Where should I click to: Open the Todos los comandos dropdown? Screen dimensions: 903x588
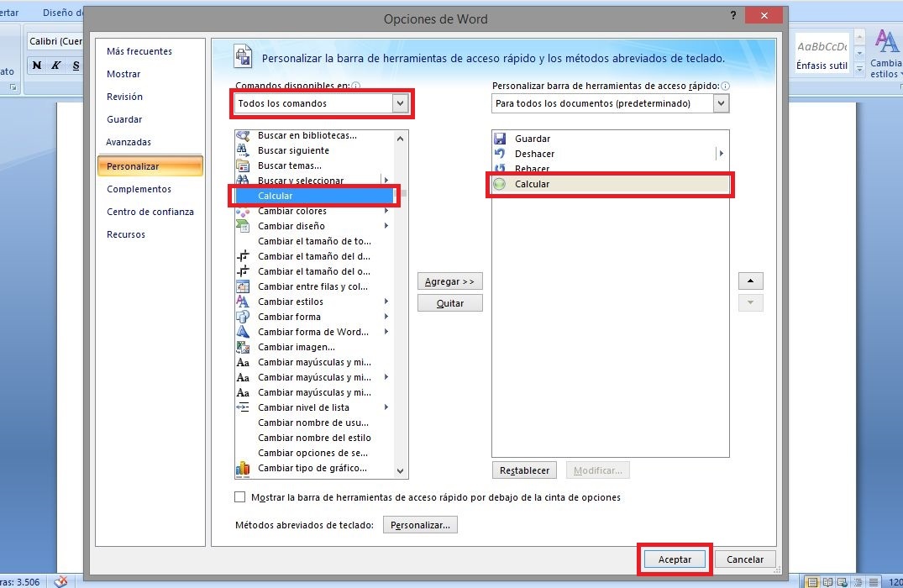coord(400,103)
